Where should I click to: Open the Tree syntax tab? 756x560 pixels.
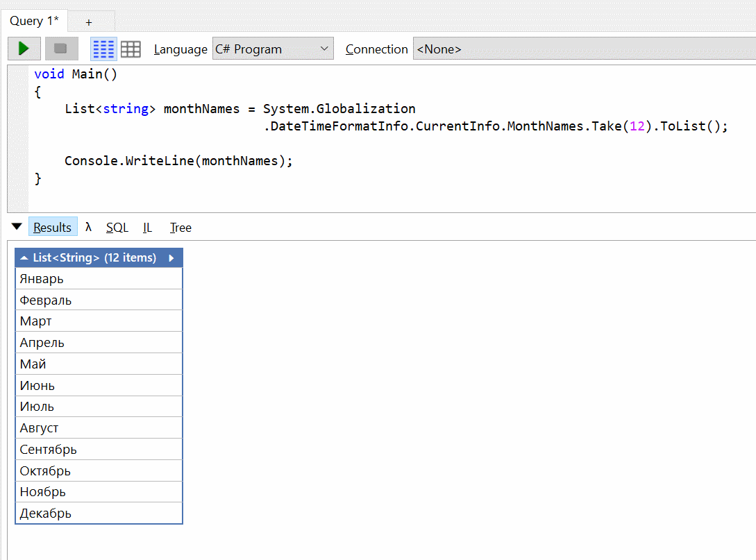point(180,228)
